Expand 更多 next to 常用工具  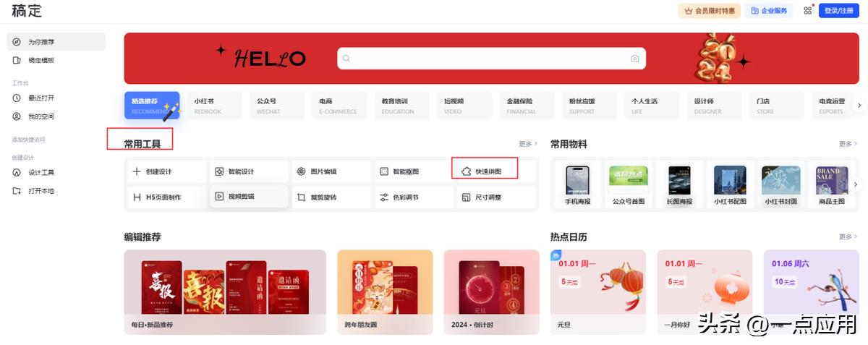528,144
